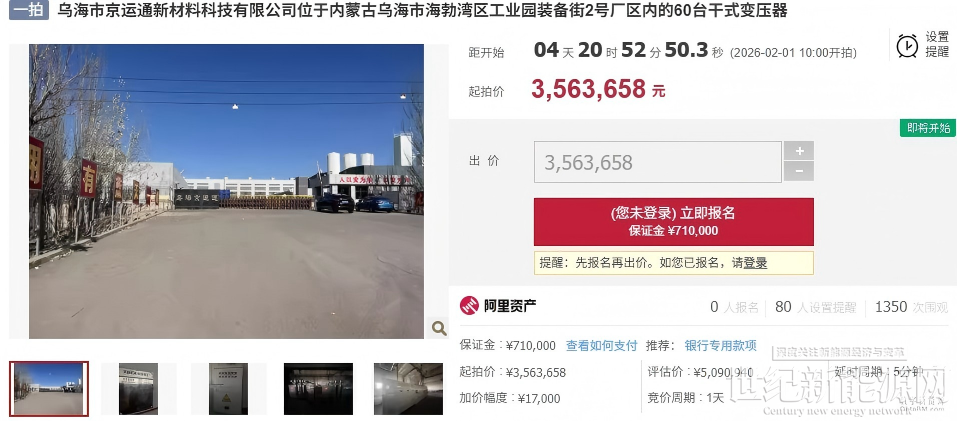Click the 即将开始 status badge
The height and width of the screenshot is (421, 957).
point(928,128)
